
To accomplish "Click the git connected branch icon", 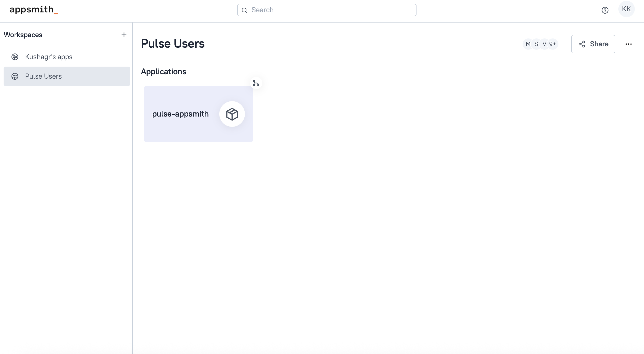I will pyautogui.click(x=256, y=83).
